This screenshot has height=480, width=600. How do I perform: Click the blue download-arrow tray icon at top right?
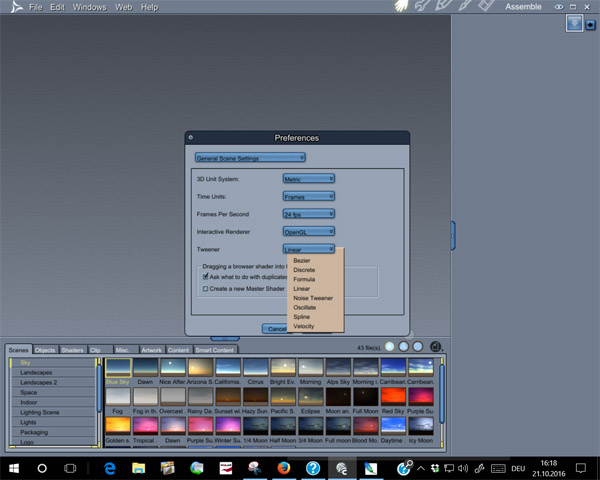pos(574,24)
